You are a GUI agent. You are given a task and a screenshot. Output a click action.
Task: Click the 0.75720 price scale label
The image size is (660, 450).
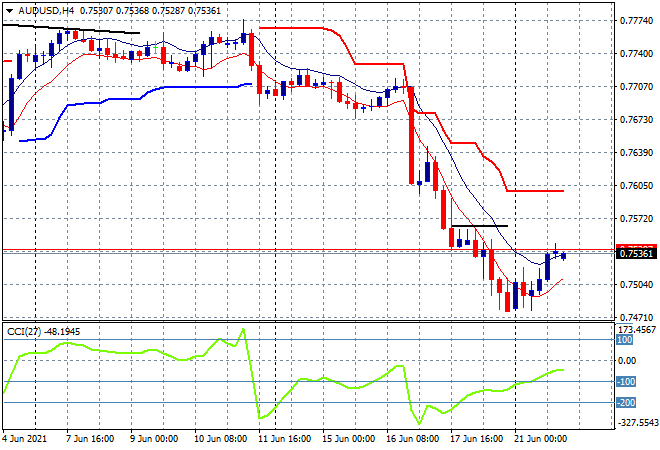click(636, 218)
